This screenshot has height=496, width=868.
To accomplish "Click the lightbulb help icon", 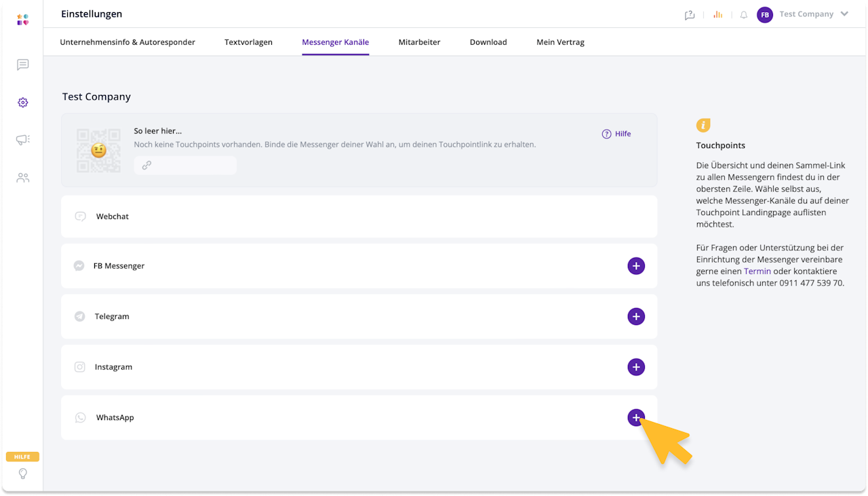I will (x=22, y=473).
